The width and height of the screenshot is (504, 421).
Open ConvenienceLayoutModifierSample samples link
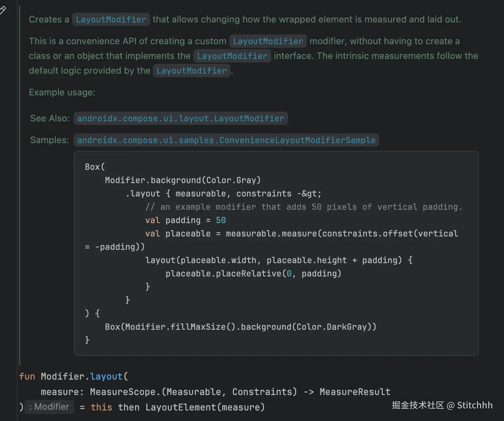tap(226, 140)
